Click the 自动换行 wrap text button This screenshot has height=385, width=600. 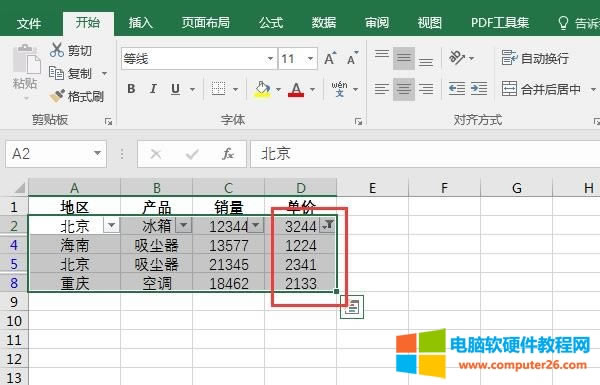click(535, 58)
